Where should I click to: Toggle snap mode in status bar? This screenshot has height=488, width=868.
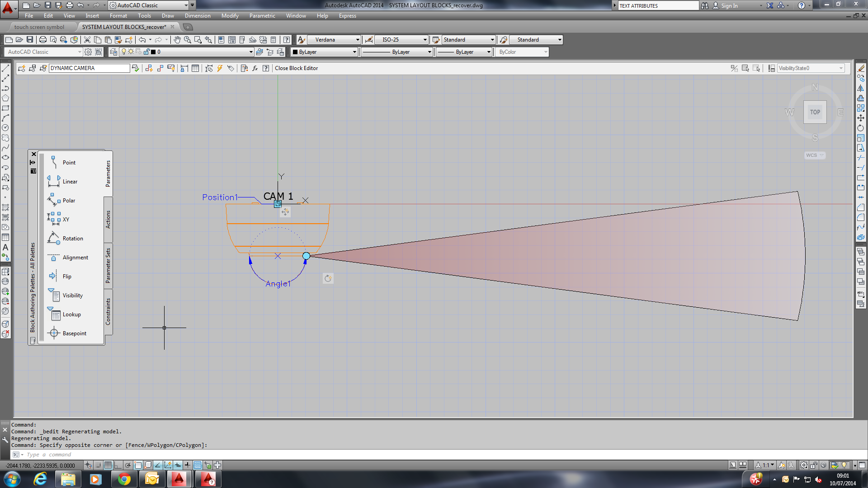[98, 465]
